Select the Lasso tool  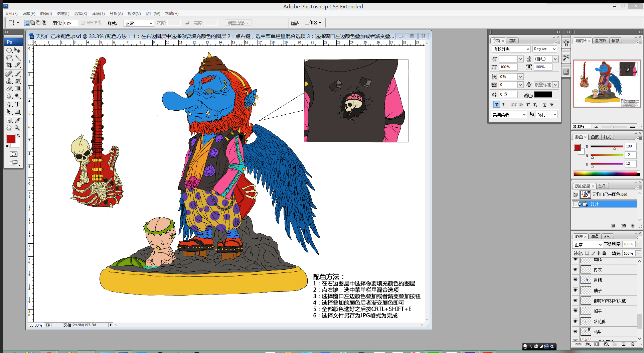tap(9, 57)
